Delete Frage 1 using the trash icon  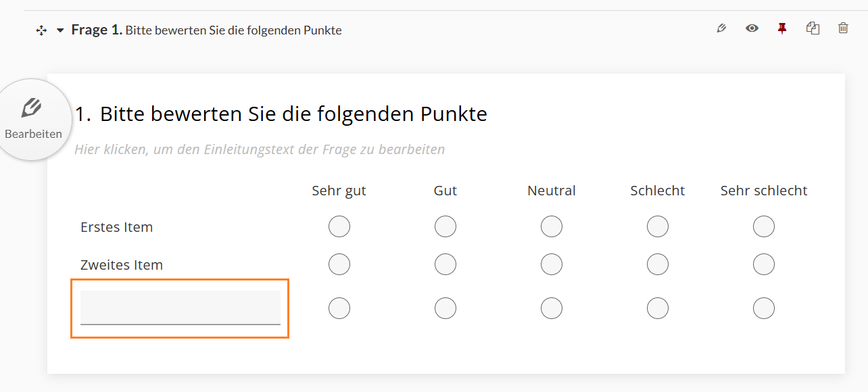843,28
